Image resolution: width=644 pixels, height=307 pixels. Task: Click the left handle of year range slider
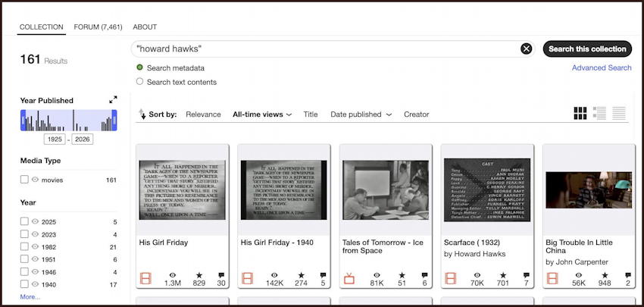[23, 120]
